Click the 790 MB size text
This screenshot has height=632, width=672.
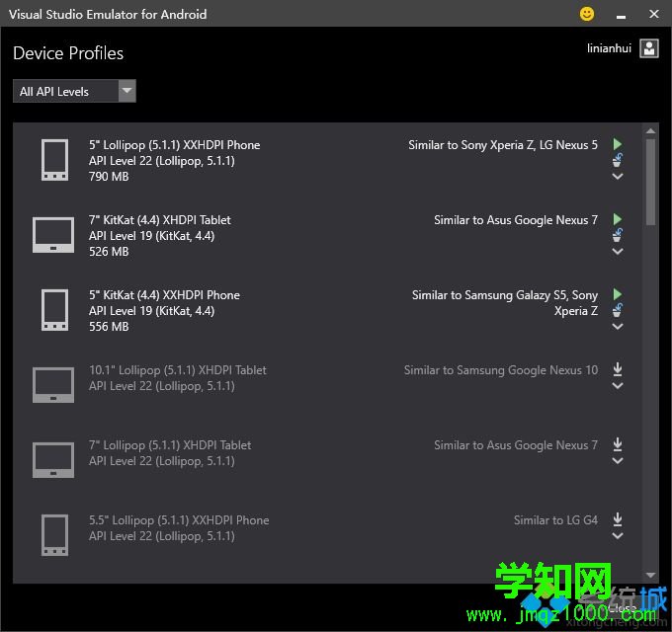point(109,177)
